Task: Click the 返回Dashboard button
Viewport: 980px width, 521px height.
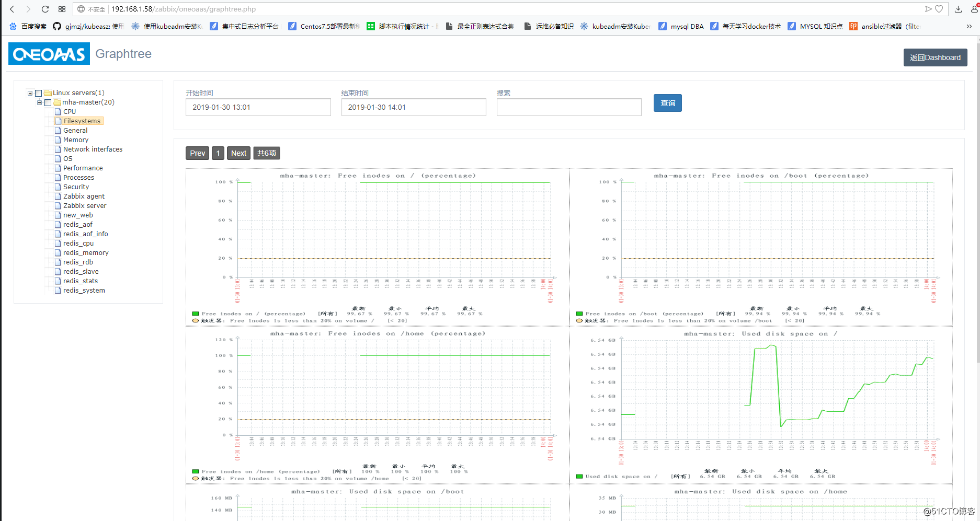Action: [935, 57]
